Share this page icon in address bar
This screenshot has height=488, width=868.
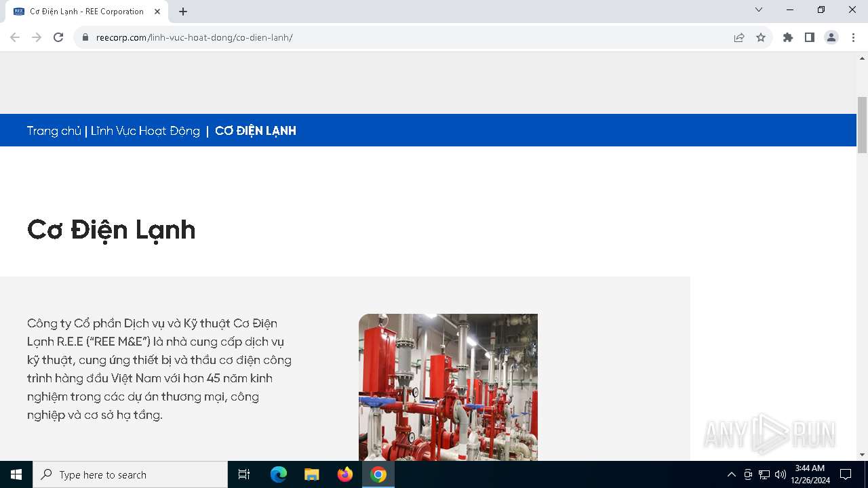(x=739, y=37)
